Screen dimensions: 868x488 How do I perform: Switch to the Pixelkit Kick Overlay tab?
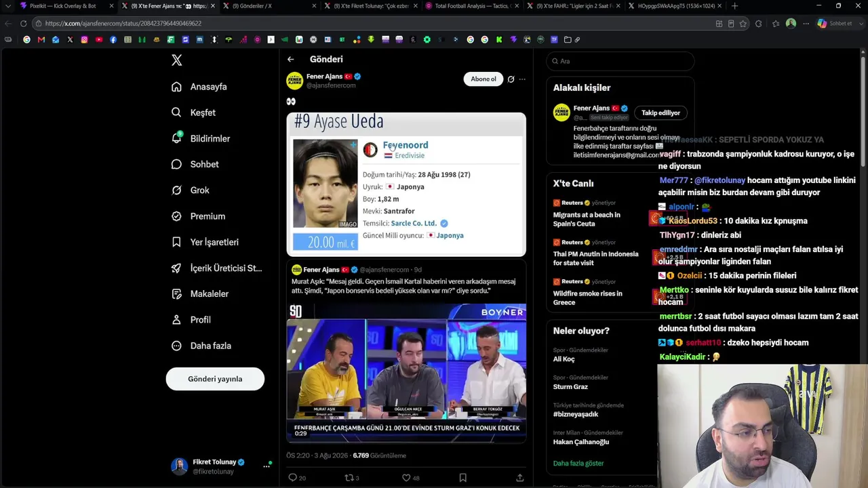point(66,6)
